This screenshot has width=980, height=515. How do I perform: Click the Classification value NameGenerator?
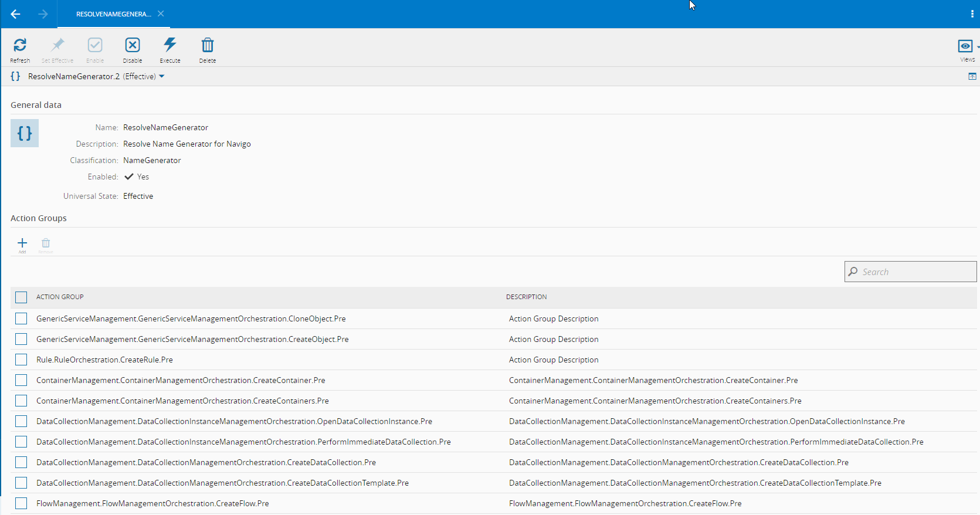152,160
